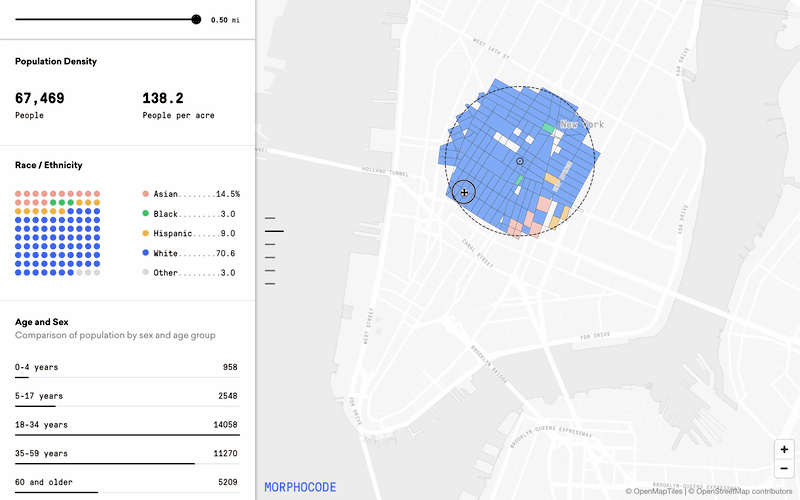Click the Population Density heading
The height and width of the screenshot is (500, 800).
[56, 61]
